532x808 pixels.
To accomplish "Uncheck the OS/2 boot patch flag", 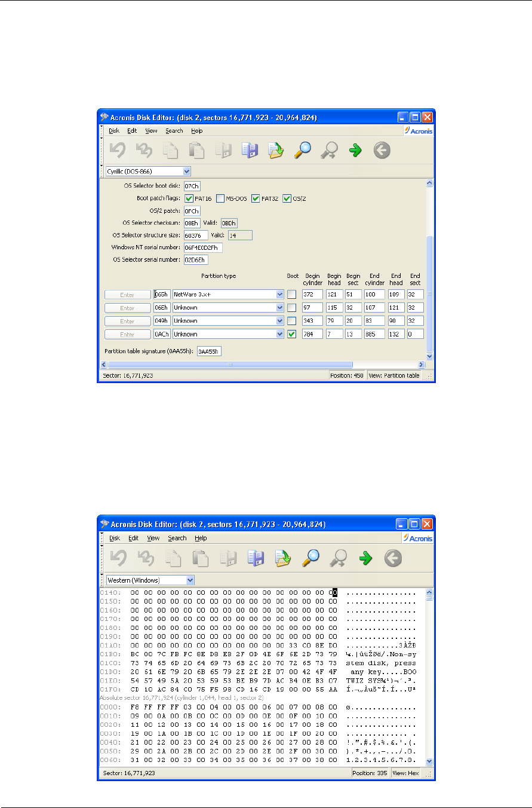I will [287, 198].
